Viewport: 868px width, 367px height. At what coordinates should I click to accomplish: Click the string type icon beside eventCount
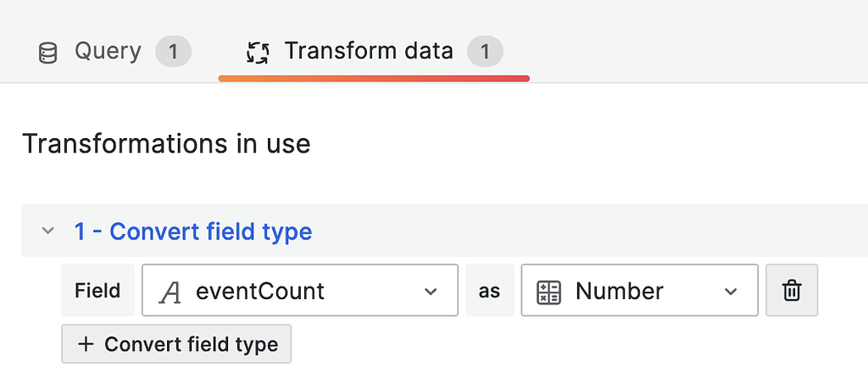coord(171,292)
